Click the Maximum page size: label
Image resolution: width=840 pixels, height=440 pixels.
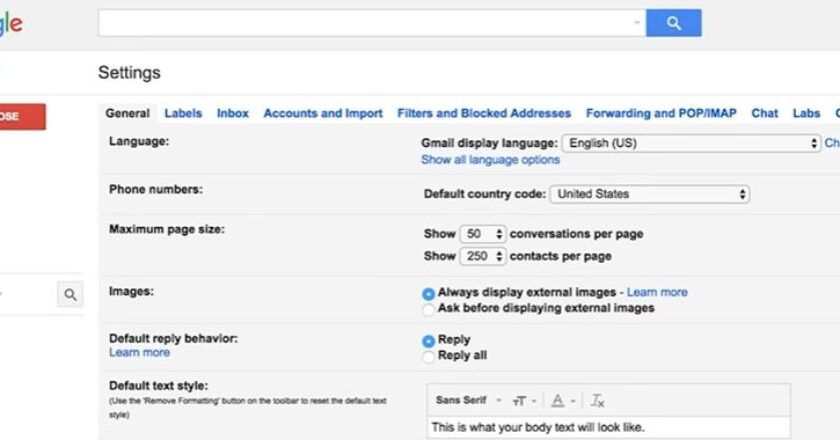[x=167, y=229]
